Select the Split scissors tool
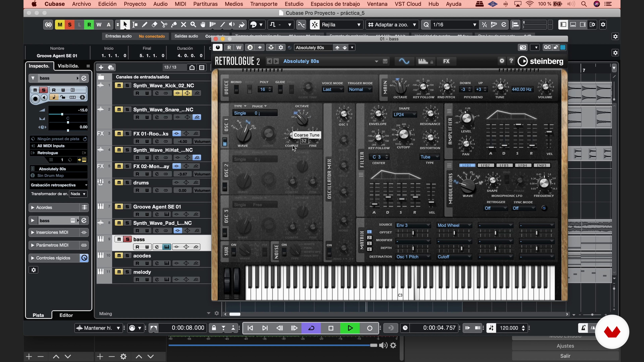644x362 pixels. (x=164, y=24)
